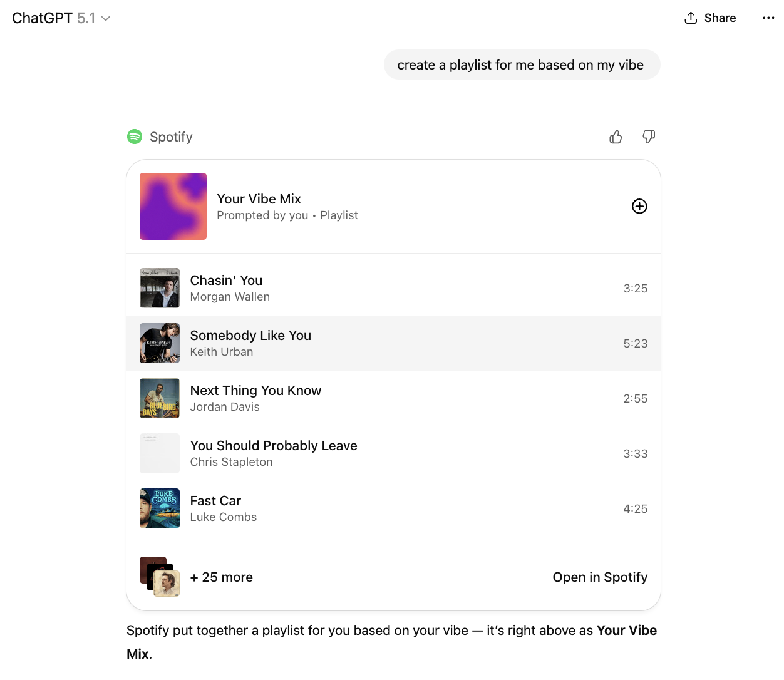Rate the response with thumbs up
Screen dimensions: 784x680
[616, 137]
